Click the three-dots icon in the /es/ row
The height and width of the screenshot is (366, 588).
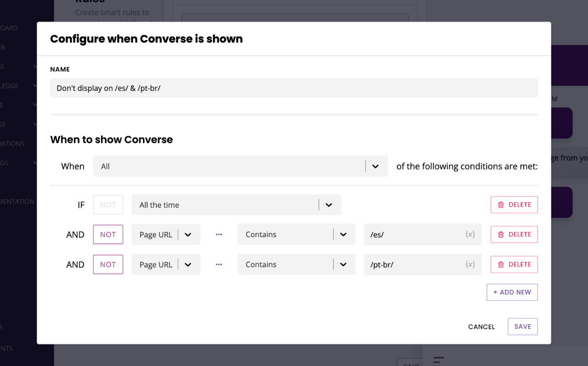[219, 235]
